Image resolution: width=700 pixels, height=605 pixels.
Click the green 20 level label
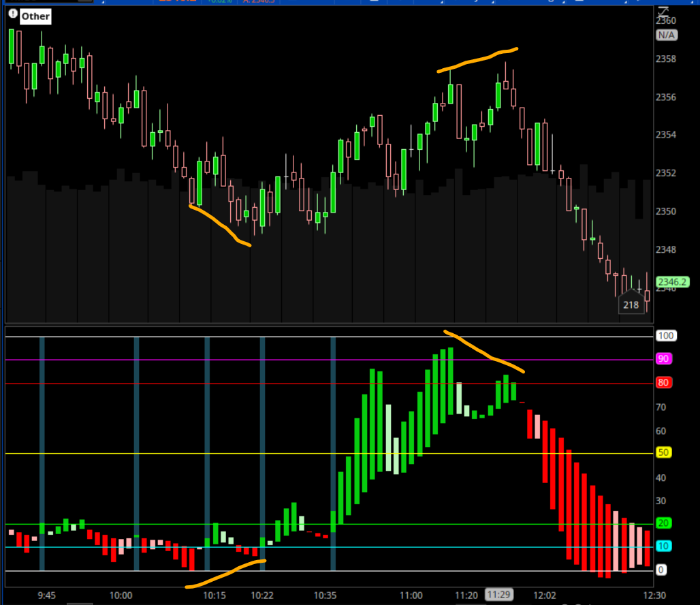coord(663,523)
